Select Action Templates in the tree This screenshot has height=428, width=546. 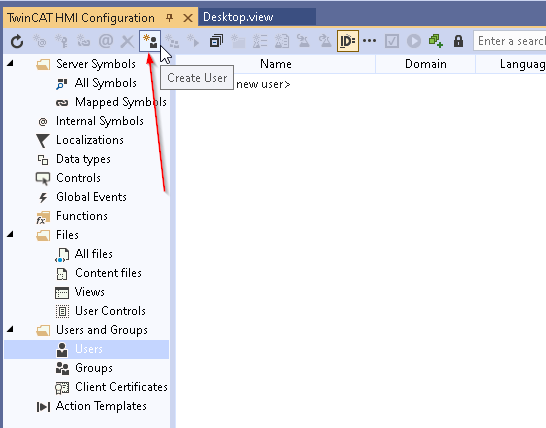click(x=101, y=406)
